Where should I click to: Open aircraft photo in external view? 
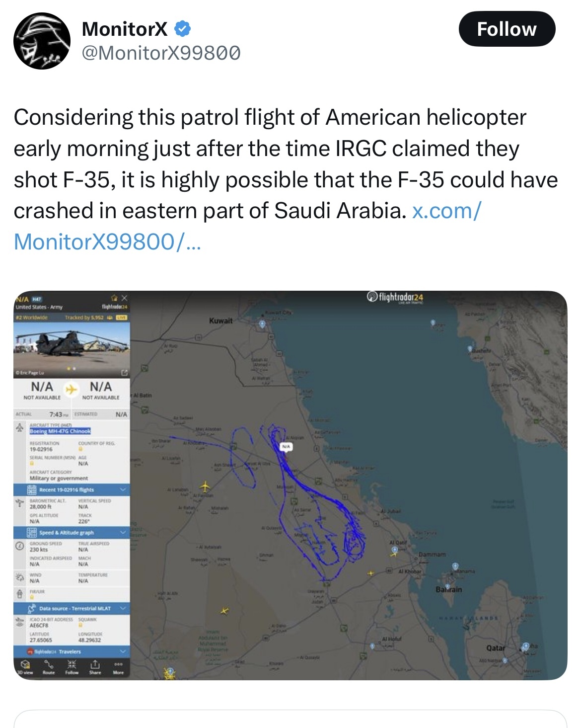[x=125, y=372]
